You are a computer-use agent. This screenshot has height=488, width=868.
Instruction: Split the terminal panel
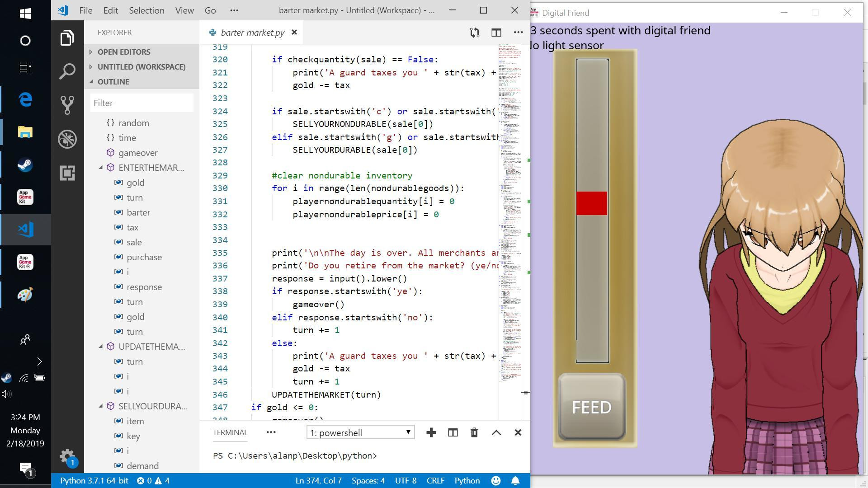point(453,433)
